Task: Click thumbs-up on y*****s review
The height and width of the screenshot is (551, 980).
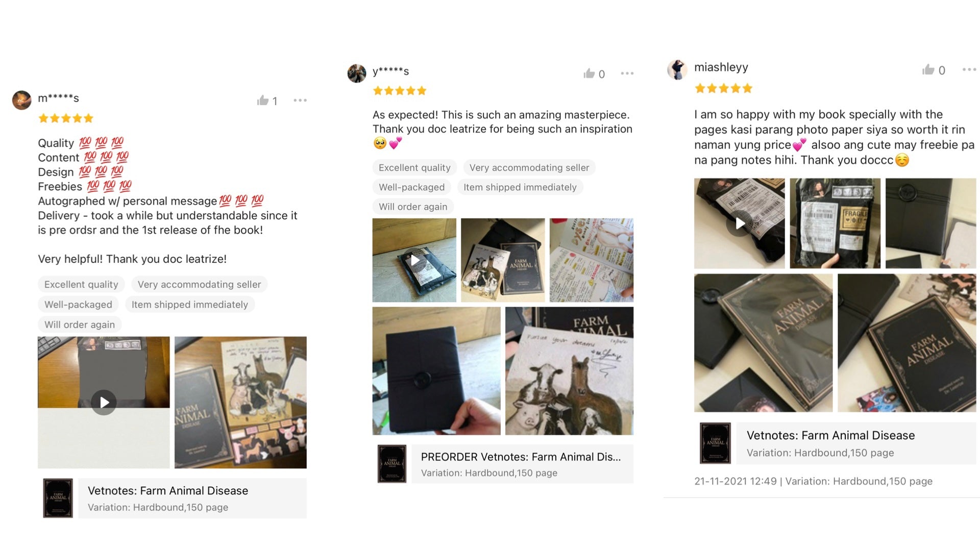Action: click(x=589, y=73)
